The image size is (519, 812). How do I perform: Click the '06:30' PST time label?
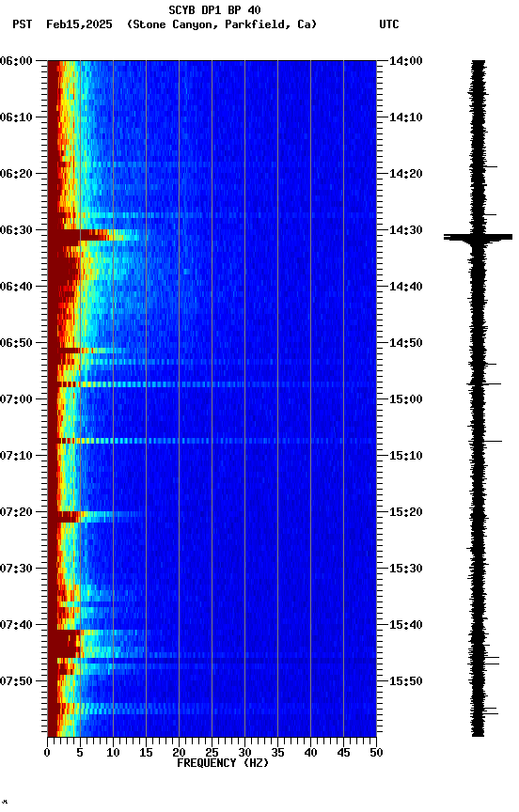pos(16,230)
